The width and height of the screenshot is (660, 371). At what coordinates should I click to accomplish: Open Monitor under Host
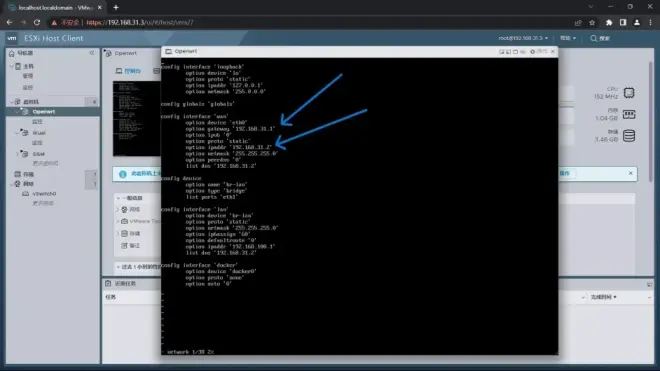[x=28, y=88]
